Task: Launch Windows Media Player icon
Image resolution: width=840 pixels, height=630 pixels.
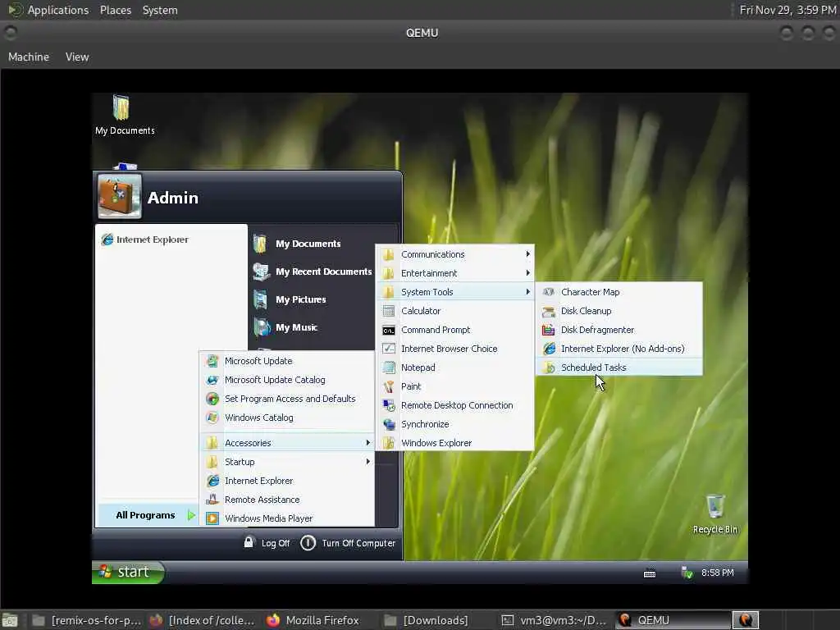Action: point(212,518)
